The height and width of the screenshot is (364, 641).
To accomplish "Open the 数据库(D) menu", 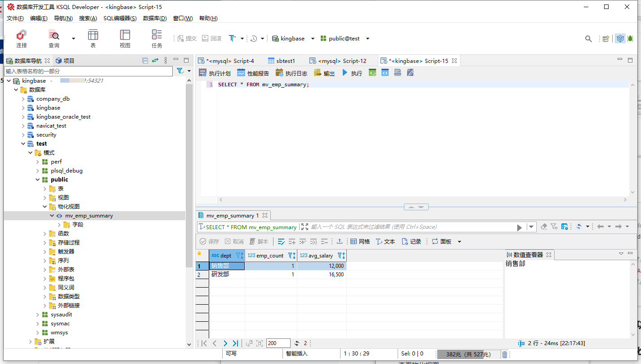I will click(x=155, y=18).
